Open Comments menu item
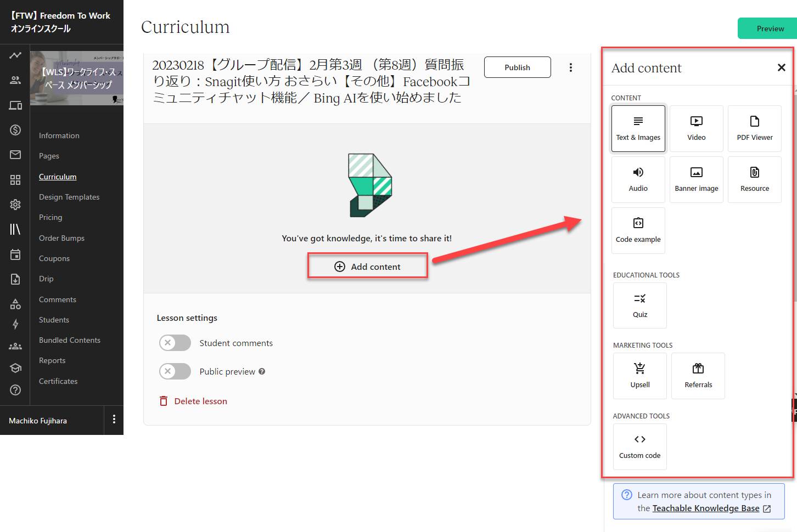Screen dimensions: 797x532 coord(58,299)
